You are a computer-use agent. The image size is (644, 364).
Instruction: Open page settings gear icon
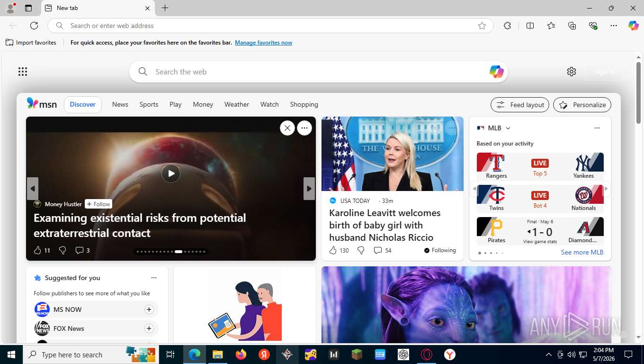[x=572, y=72]
